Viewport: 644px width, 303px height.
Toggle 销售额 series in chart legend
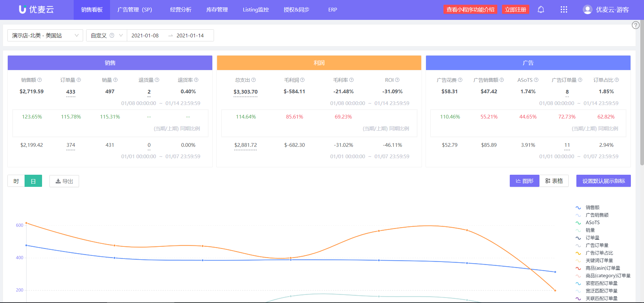(x=592, y=207)
